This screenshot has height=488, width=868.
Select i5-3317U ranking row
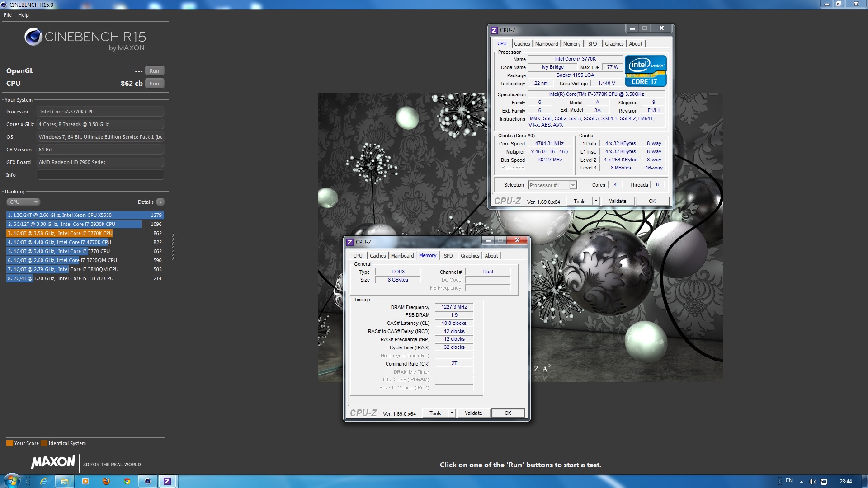pyautogui.click(x=85, y=278)
